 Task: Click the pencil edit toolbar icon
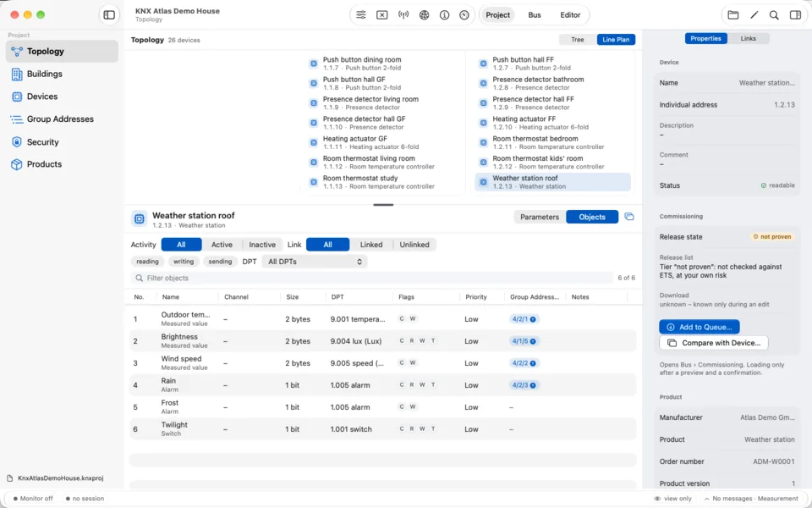coord(754,15)
